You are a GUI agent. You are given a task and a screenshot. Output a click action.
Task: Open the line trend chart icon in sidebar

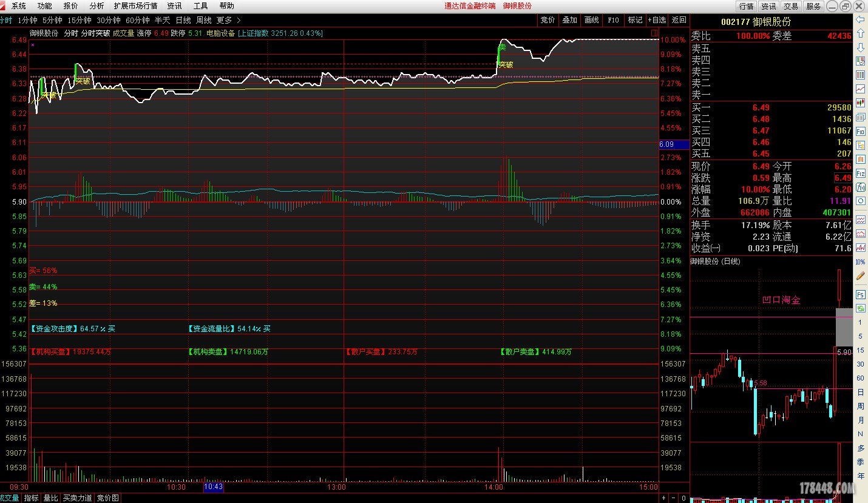(860, 89)
